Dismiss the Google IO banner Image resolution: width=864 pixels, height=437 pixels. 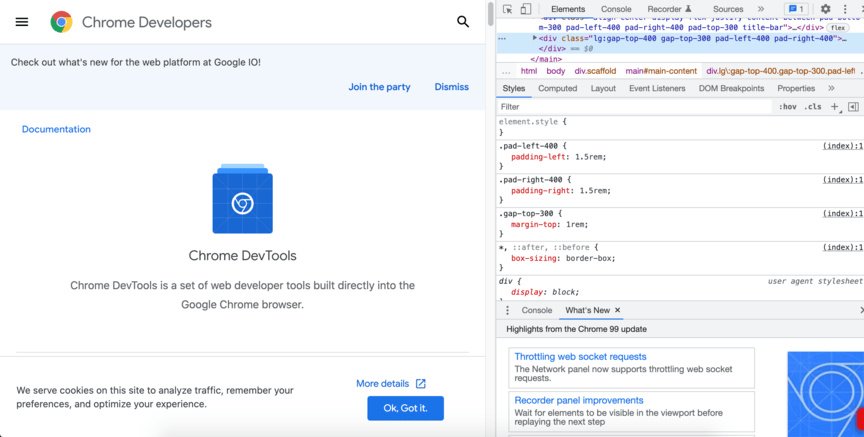click(451, 87)
